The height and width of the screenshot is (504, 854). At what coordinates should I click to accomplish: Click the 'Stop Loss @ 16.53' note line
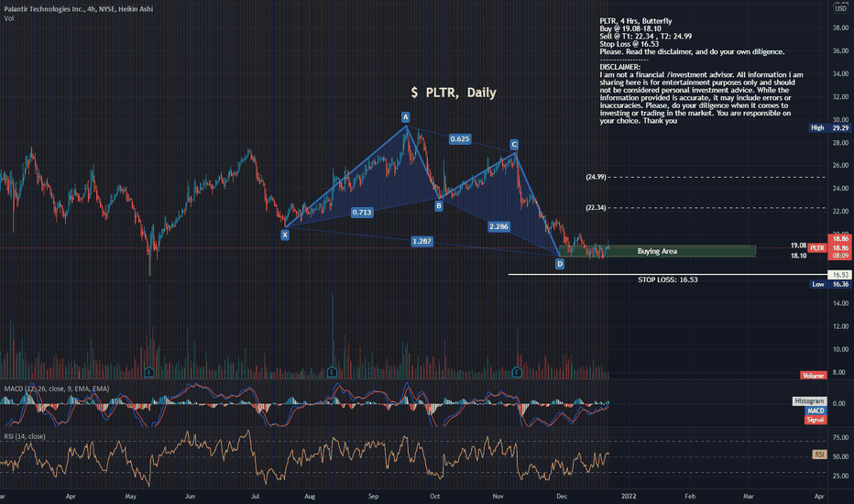tap(630, 44)
